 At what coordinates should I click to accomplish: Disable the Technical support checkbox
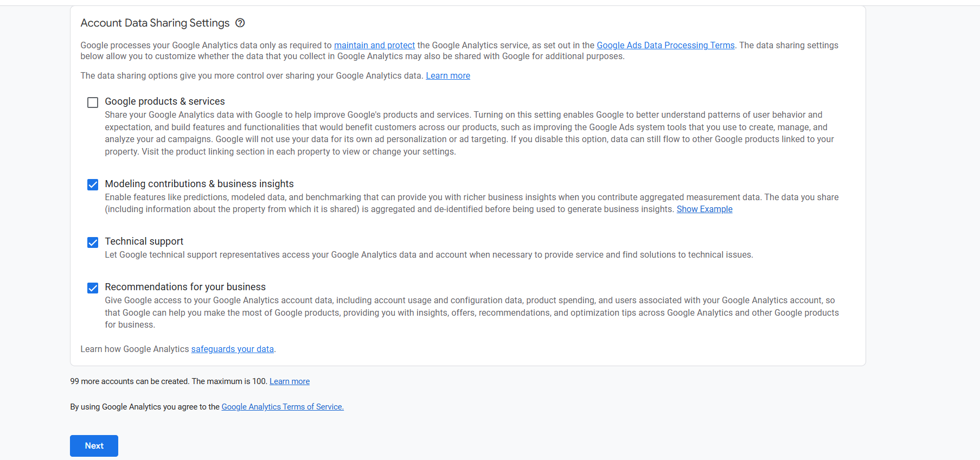93,242
